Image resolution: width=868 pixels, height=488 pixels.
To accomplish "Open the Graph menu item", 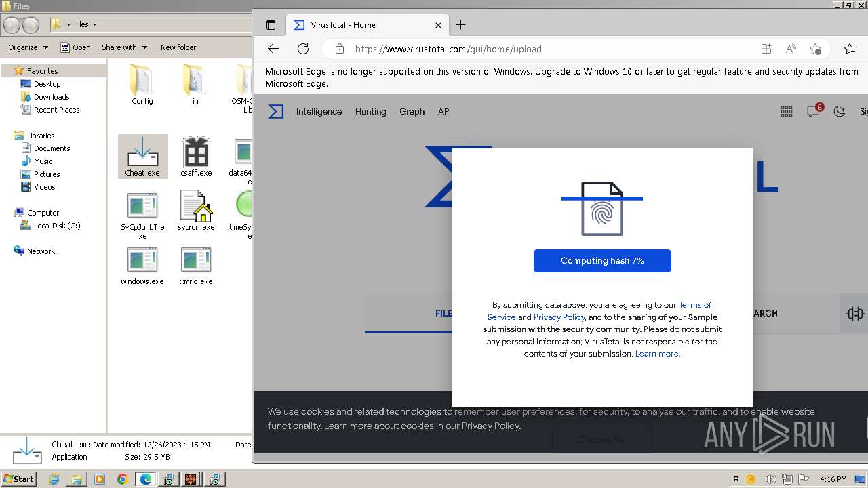I will click(x=412, y=112).
